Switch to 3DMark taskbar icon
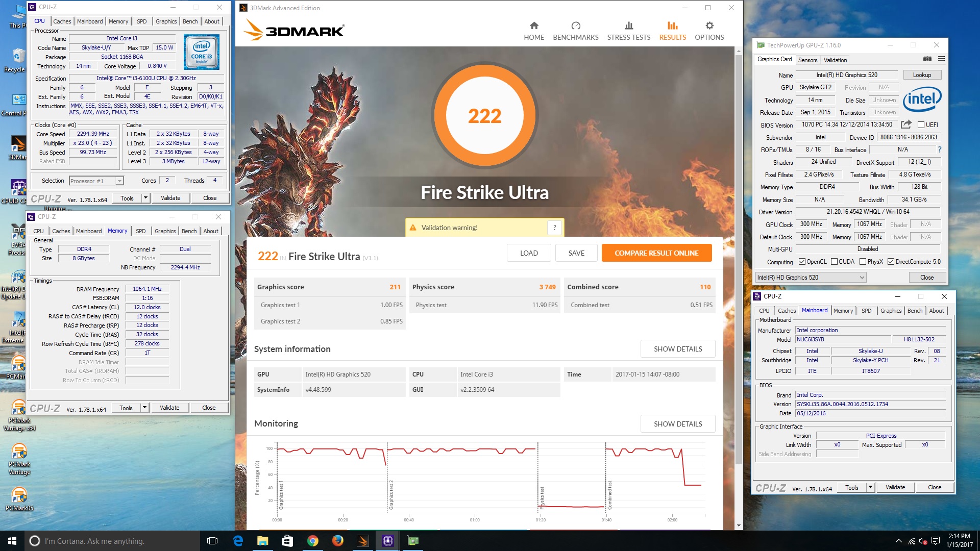980x551 pixels. (362, 541)
